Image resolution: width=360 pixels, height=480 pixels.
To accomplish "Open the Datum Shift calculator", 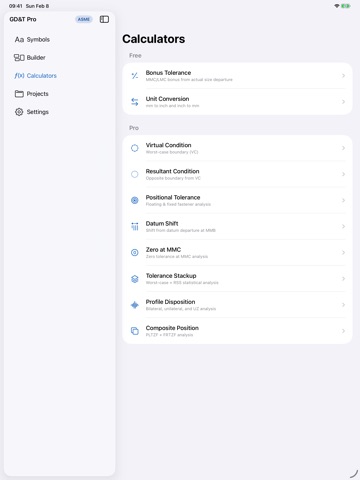I will [237, 226].
